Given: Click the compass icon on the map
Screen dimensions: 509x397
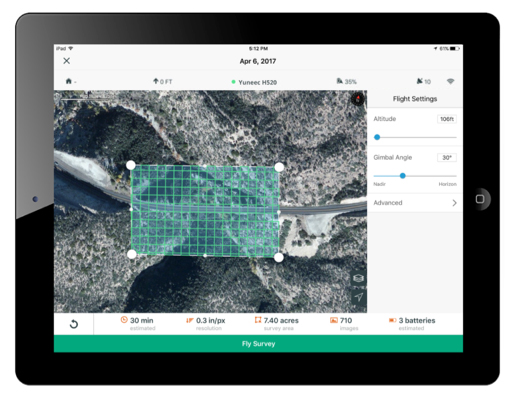Looking at the screenshot, I should point(358,99).
